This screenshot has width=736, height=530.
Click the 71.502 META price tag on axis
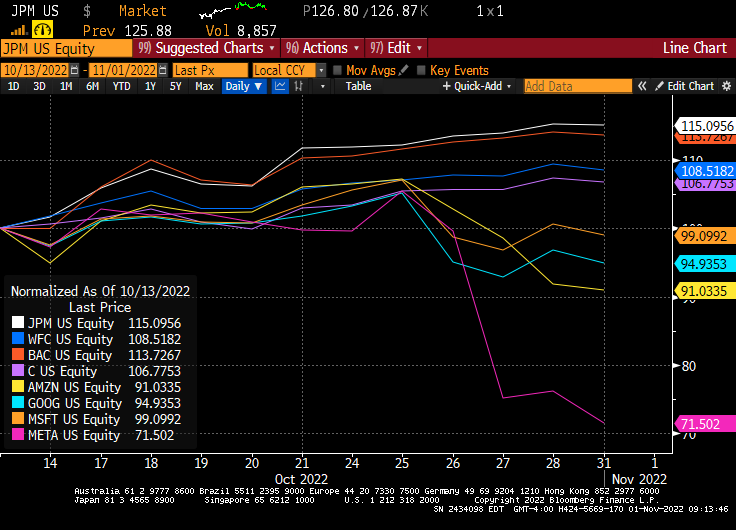coord(705,424)
